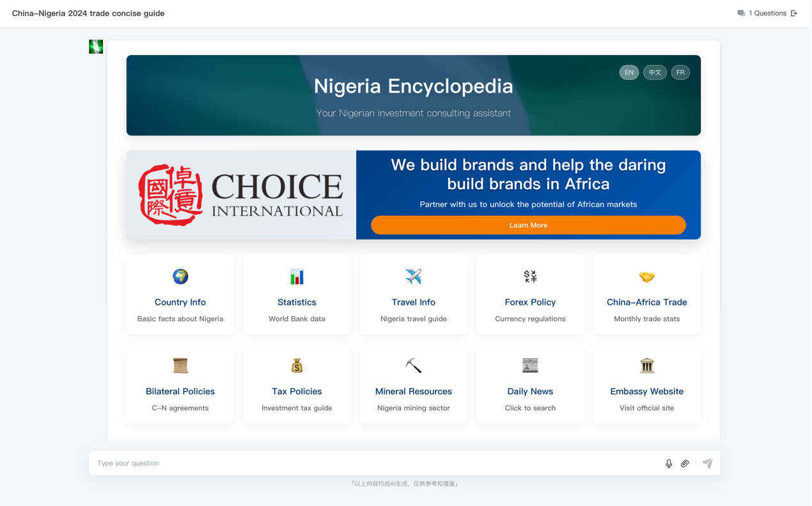Click the exit icon in top-right corner
The width and height of the screenshot is (812, 506).
[x=794, y=13]
